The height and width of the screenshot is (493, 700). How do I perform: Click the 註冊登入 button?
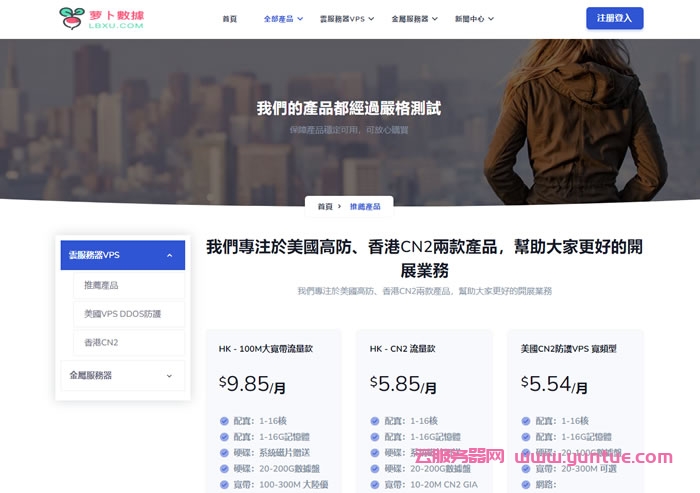614,18
